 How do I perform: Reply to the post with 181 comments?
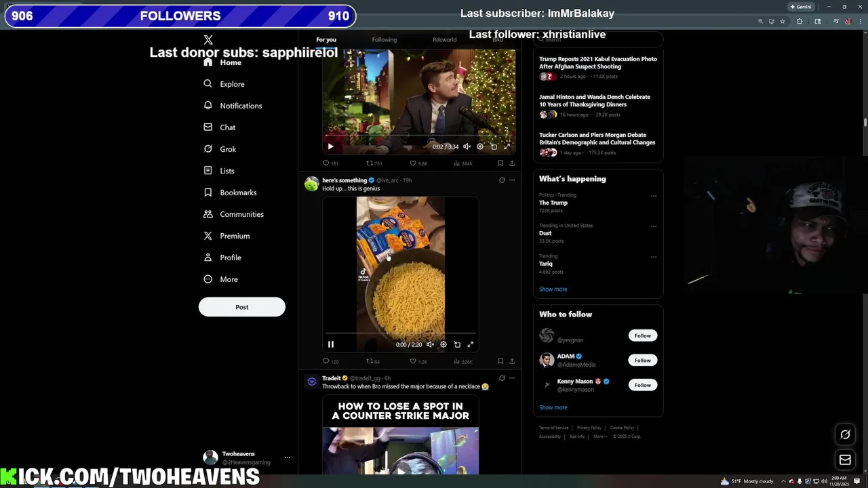tap(330, 163)
